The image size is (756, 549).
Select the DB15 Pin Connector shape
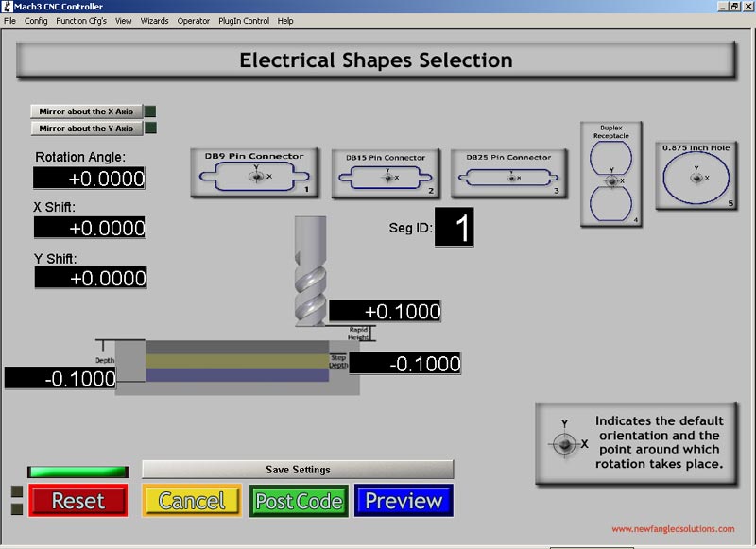[x=386, y=174]
